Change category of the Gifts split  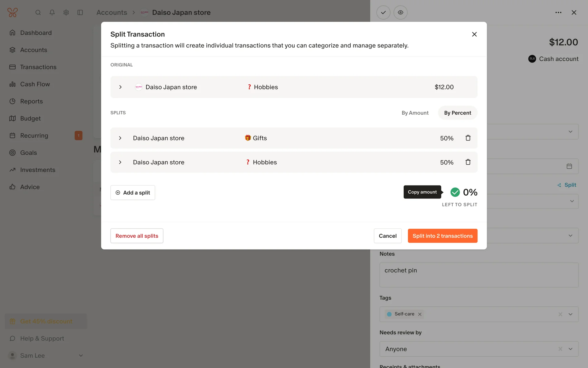tap(260, 138)
